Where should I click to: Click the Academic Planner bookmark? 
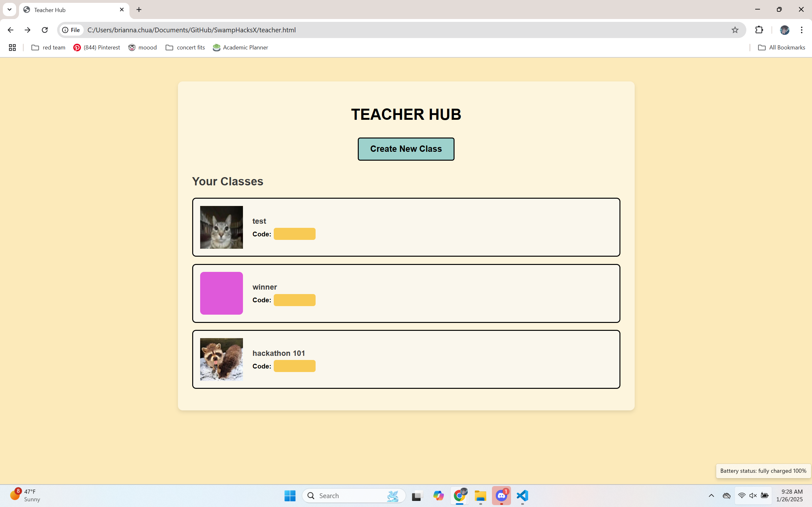240,48
